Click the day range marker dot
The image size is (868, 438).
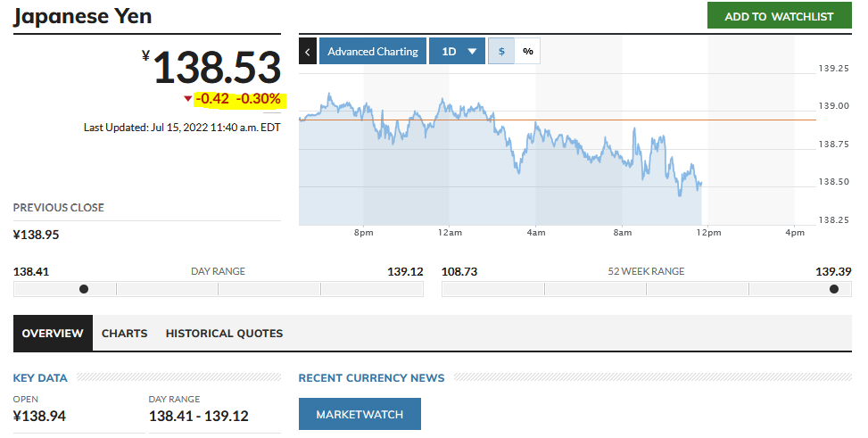pyautogui.click(x=84, y=289)
